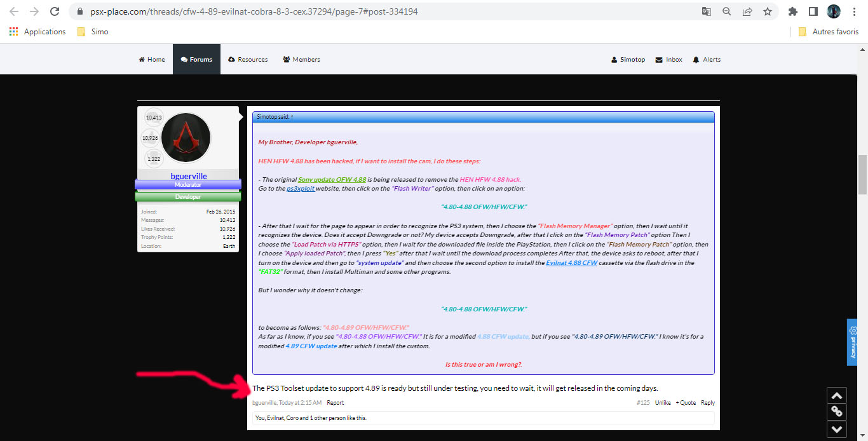Click Reply on bguerville's post
Image resolution: width=868 pixels, height=441 pixels.
(707, 403)
